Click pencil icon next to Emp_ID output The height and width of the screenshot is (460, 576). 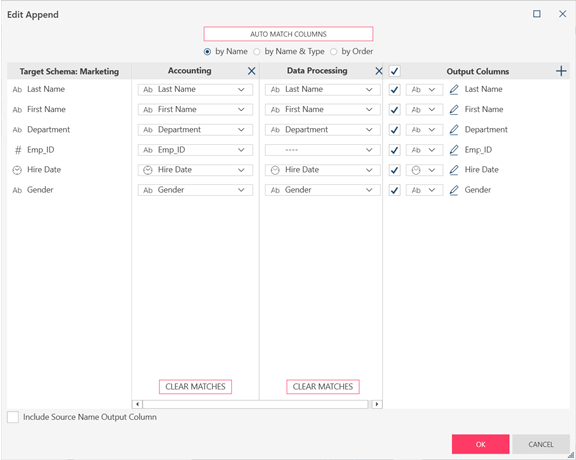pos(454,150)
